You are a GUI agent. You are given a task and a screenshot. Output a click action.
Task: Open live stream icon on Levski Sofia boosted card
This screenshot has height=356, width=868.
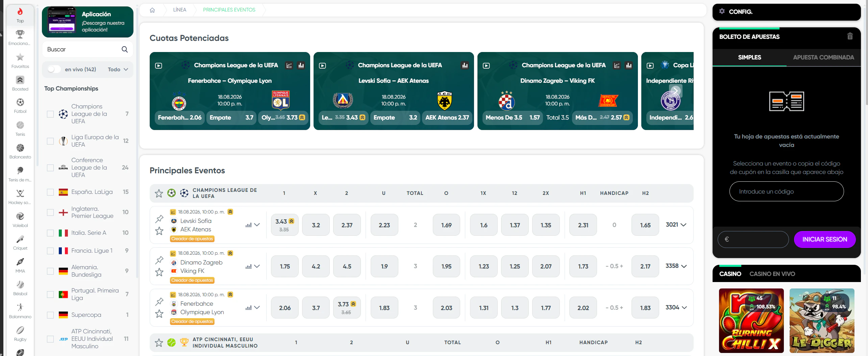coord(322,66)
